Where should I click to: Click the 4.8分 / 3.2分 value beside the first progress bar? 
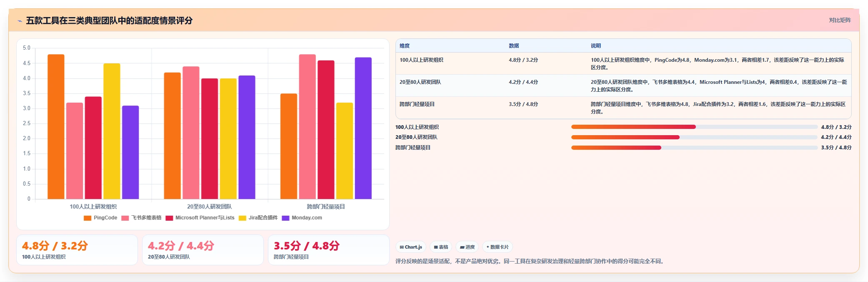(x=836, y=127)
